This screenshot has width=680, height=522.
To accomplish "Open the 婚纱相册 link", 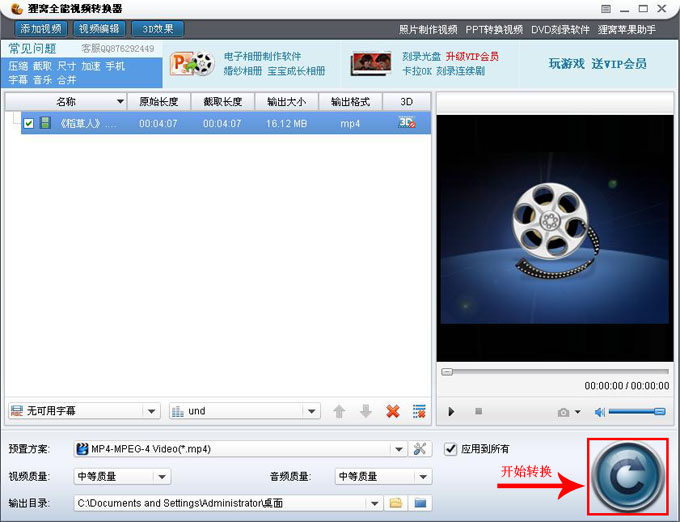I will [x=243, y=71].
